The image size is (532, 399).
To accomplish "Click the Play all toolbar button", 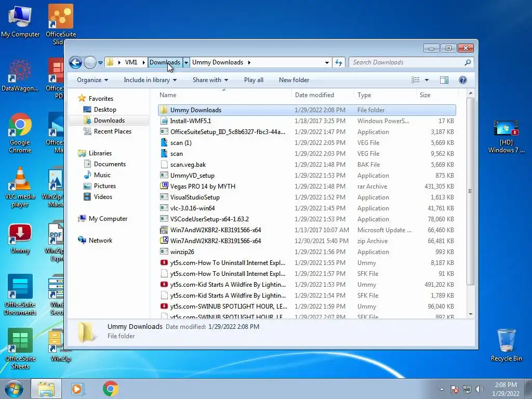I will (x=254, y=80).
